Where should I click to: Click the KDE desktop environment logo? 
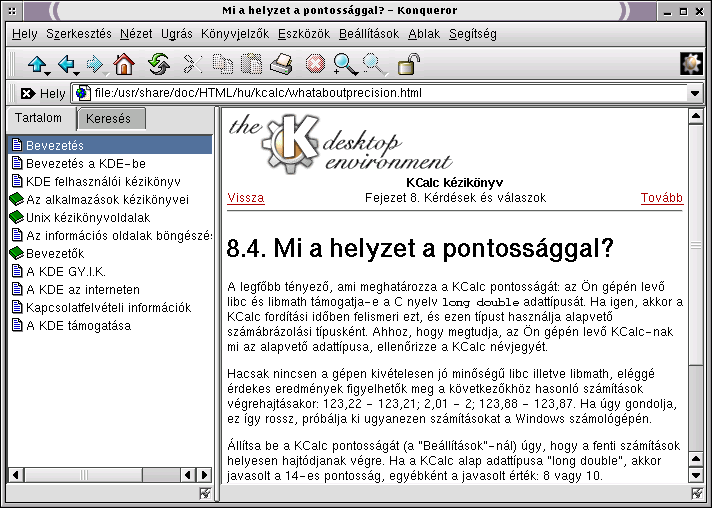point(340,144)
